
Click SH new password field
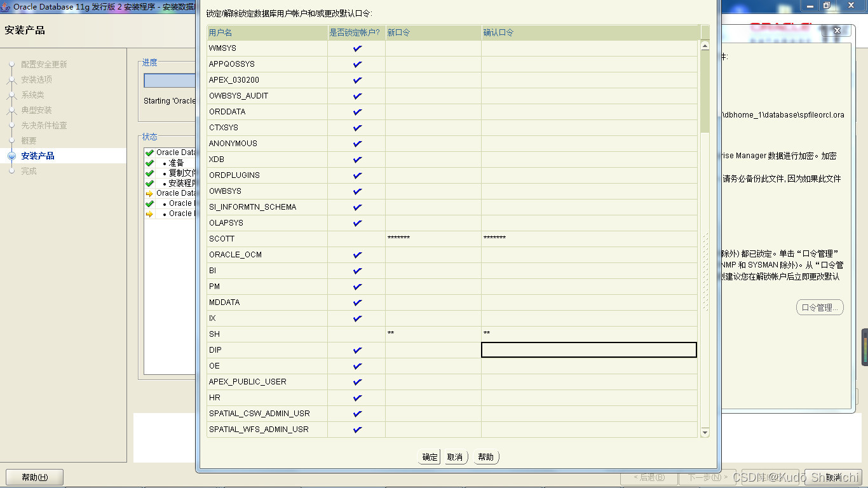pyautogui.click(x=433, y=334)
